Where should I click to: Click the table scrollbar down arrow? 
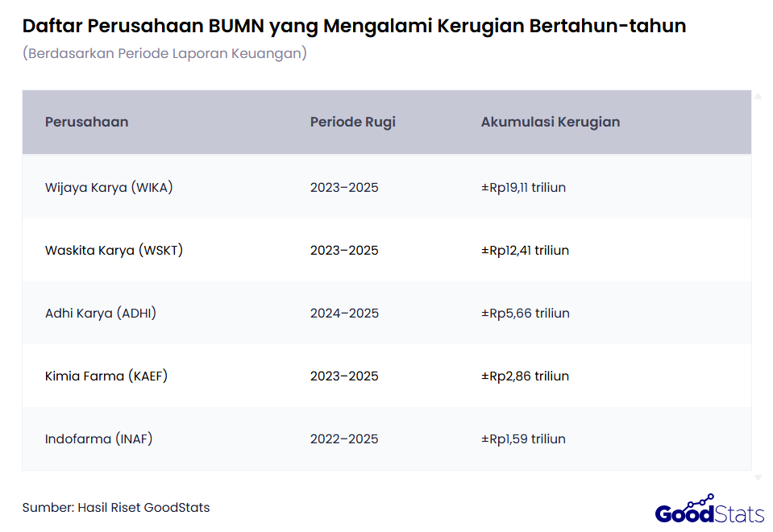pos(758,477)
